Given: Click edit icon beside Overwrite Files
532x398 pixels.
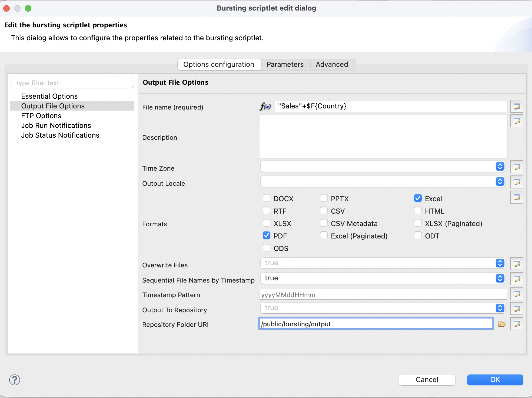Looking at the screenshot, I should tap(517, 264).
